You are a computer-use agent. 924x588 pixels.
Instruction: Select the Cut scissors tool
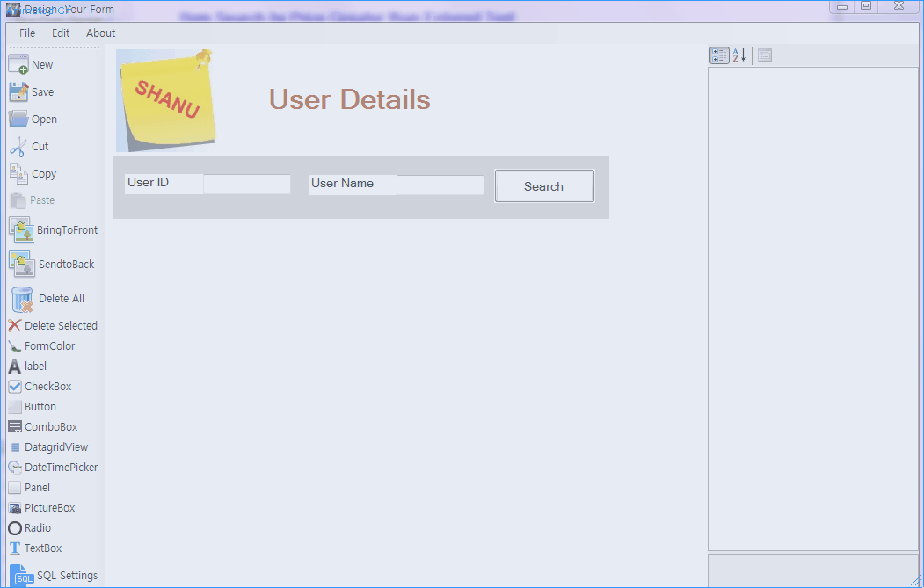(18, 147)
